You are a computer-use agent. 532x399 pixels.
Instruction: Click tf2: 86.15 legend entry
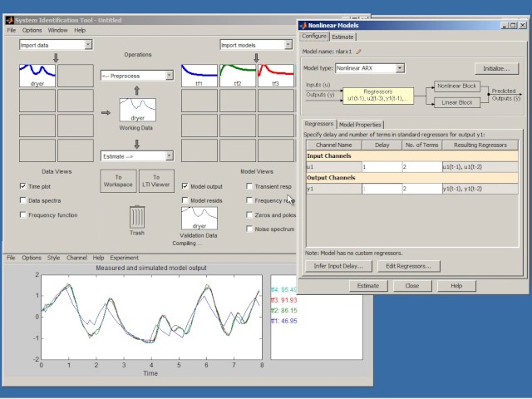[x=284, y=310]
